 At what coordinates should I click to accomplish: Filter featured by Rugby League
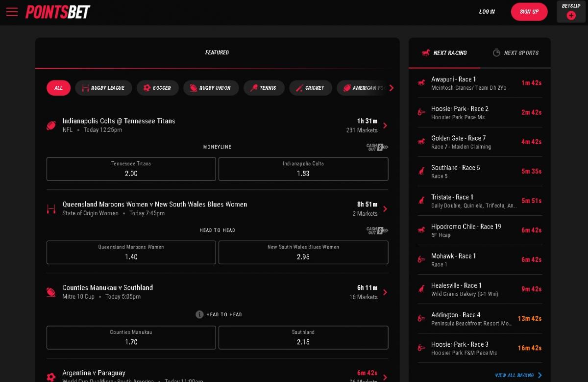pos(103,88)
